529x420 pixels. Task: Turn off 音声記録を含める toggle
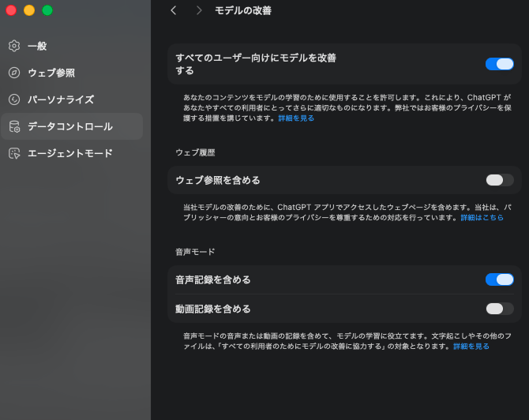pyautogui.click(x=499, y=279)
